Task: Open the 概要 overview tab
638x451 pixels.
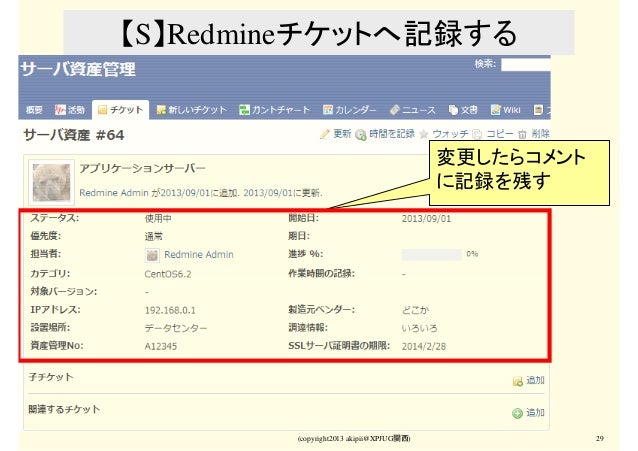Action: point(34,110)
